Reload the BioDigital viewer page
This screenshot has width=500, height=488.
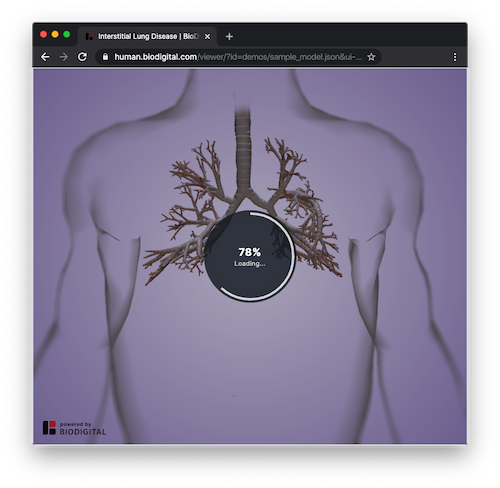click(82, 57)
